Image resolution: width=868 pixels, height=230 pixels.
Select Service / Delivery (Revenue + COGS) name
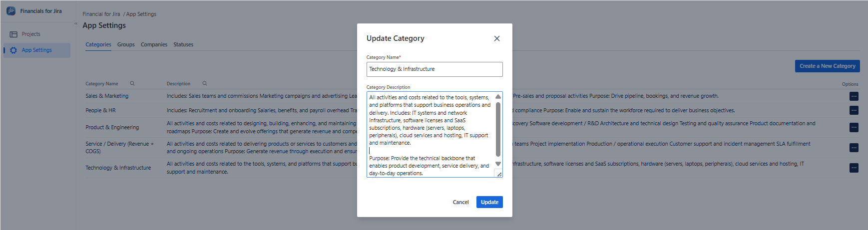click(x=120, y=147)
